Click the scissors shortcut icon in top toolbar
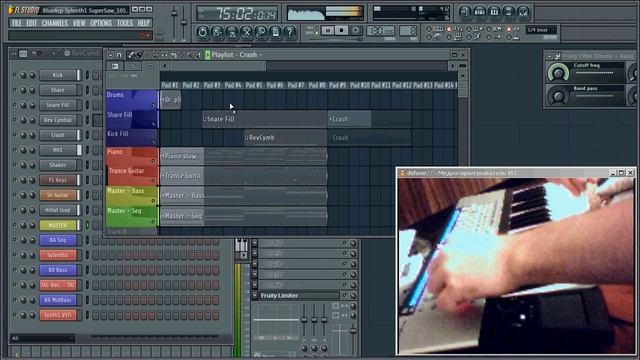This screenshot has height=360, width=640. [247, 32]
